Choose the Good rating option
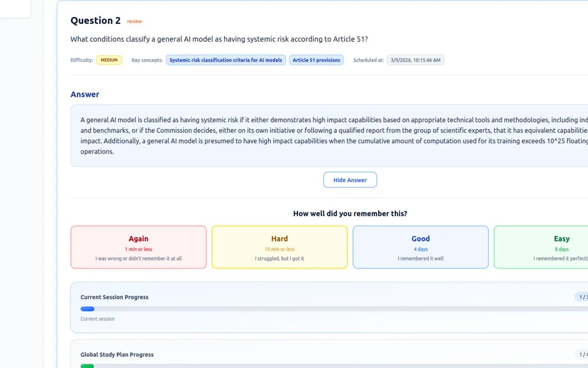The width and height of the screenshot is (588, 368). point(420,247)
